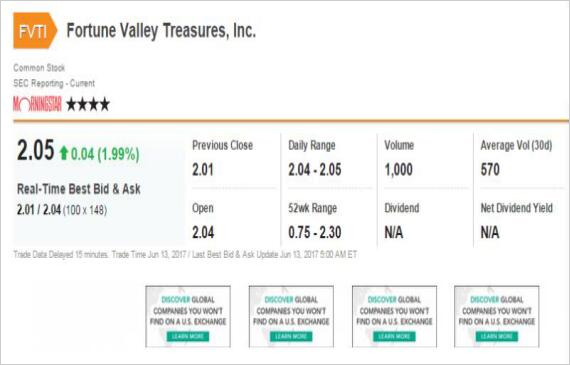Open the first Discover Global Companies ad
This screenshot has width=570, height=365.
click(188, 316)
